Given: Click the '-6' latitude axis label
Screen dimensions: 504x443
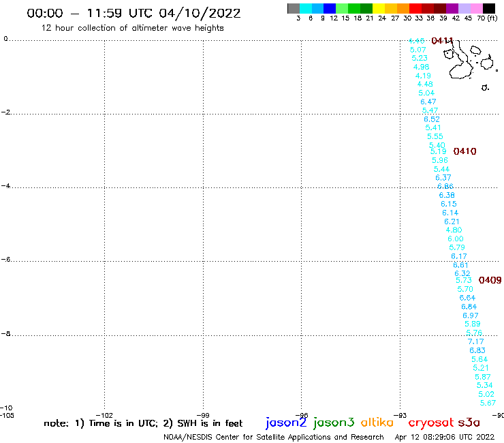Looking at the screenshot, I should pyautogui.click(x=5, y=259).
